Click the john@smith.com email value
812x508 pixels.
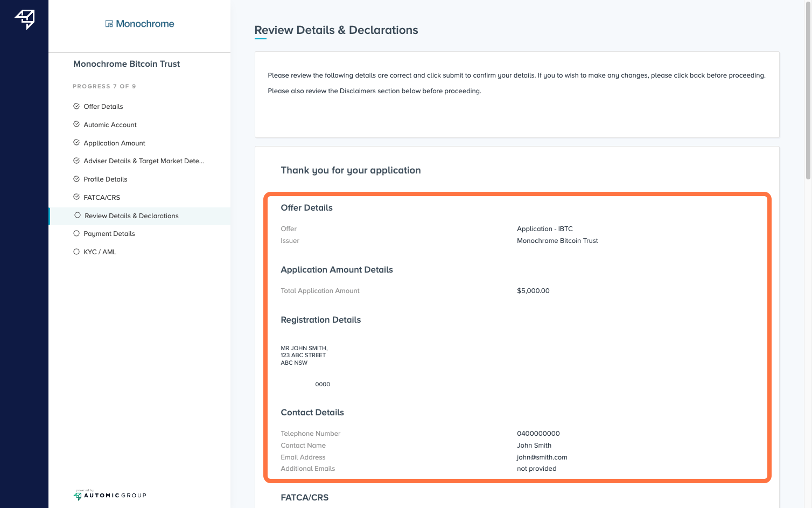click(542, 457)
